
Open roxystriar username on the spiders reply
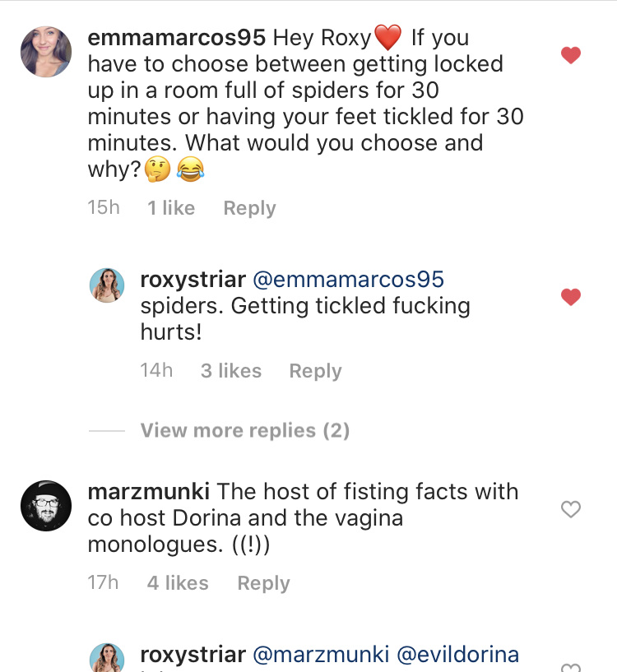(193, 280)
